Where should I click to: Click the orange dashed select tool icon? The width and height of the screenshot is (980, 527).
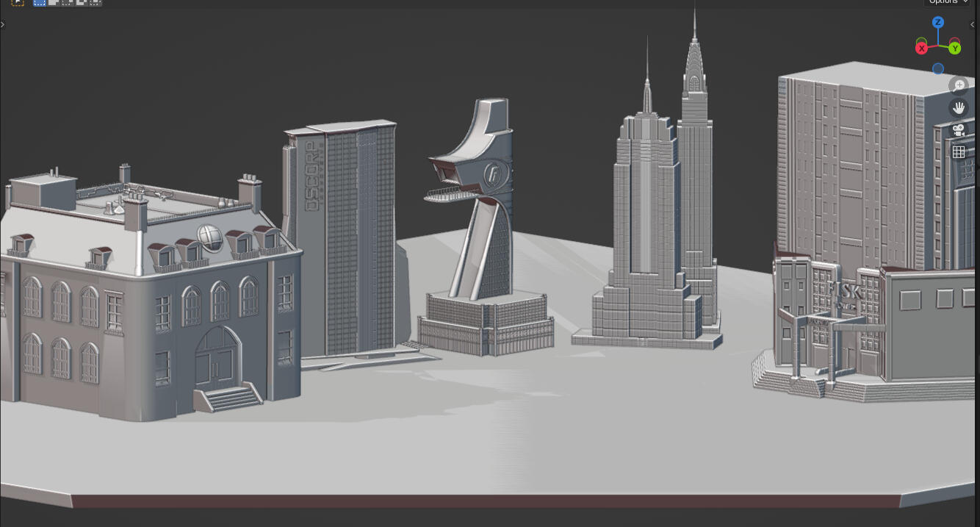pyautogui.click(x=18, y=2)
